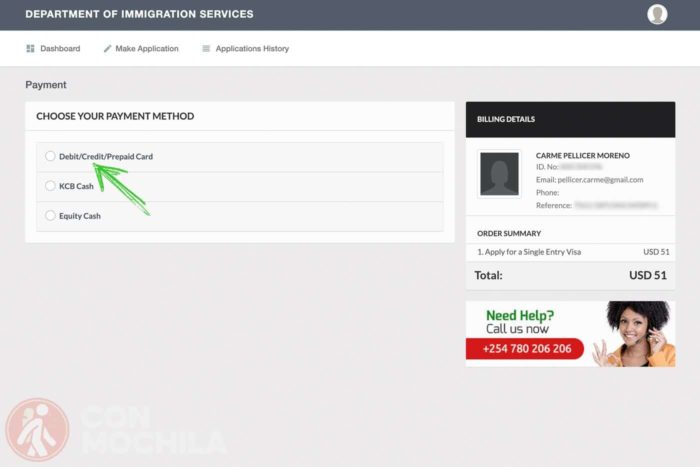Click the ID No field in billing details
The image size is (700, 467).
pos(569,167)
